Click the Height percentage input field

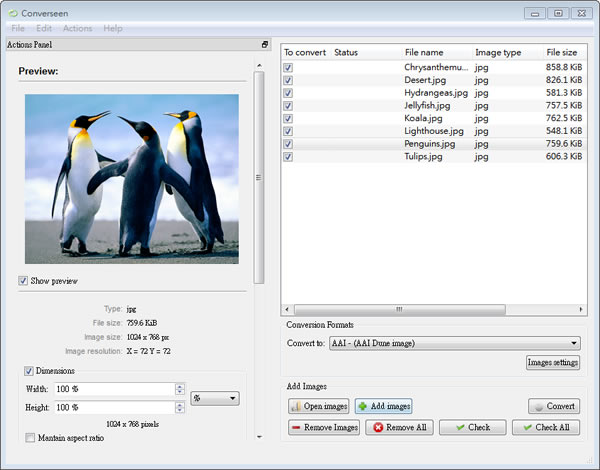113,408
